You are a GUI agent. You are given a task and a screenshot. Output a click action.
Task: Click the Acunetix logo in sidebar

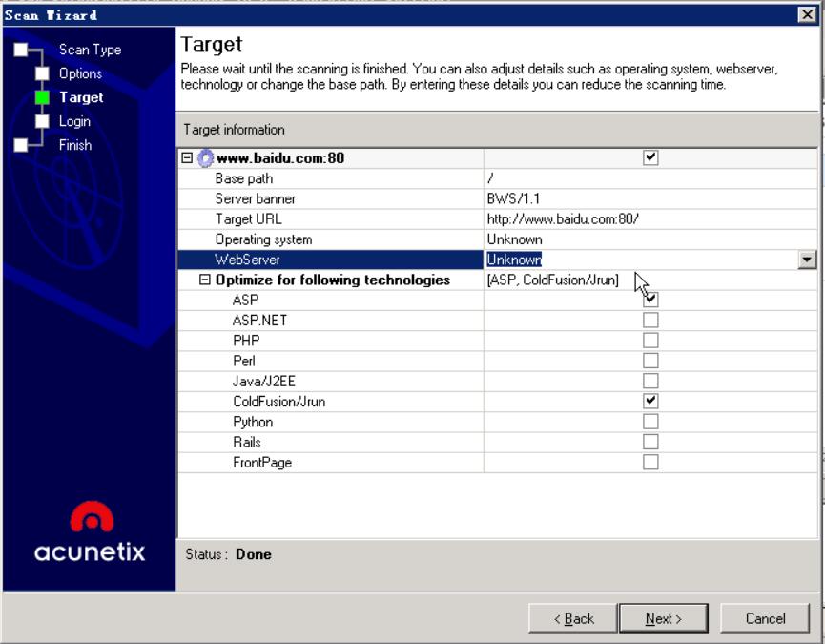point(90,531)
